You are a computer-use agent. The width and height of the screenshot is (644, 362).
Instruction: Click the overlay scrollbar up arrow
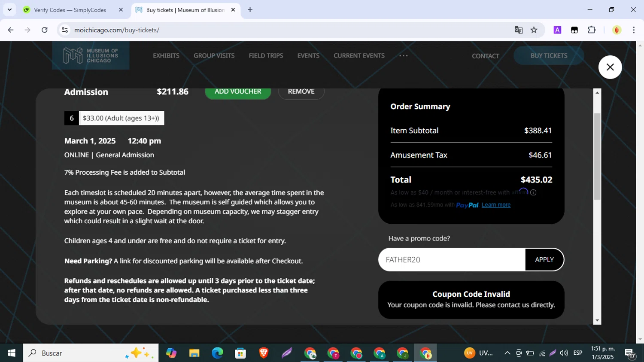pyautogui.click(x=597, y=92)
